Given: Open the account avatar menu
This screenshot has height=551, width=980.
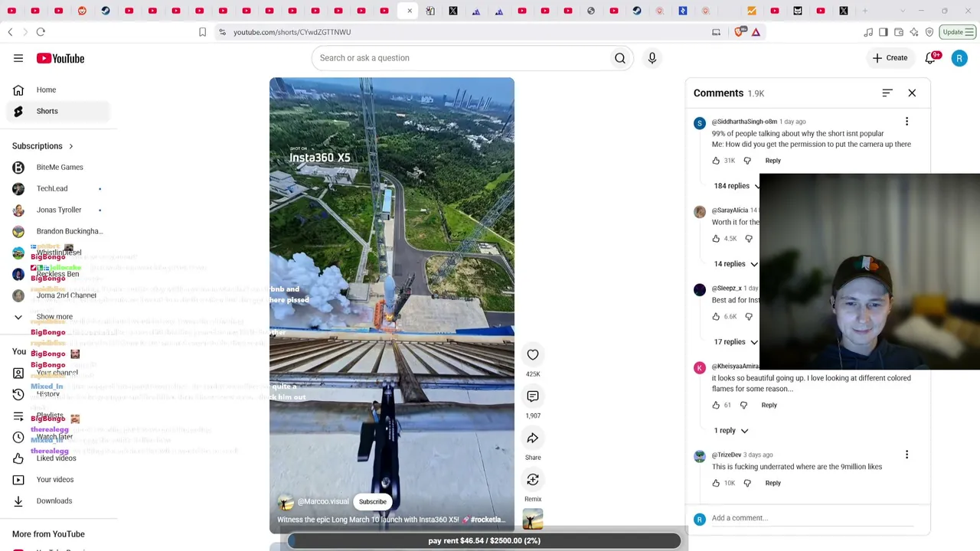Looking at the screenshot, I should 959,58.
